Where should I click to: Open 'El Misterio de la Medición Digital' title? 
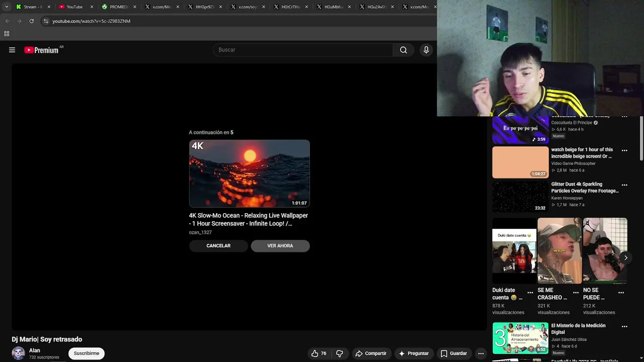pos(579,329)
